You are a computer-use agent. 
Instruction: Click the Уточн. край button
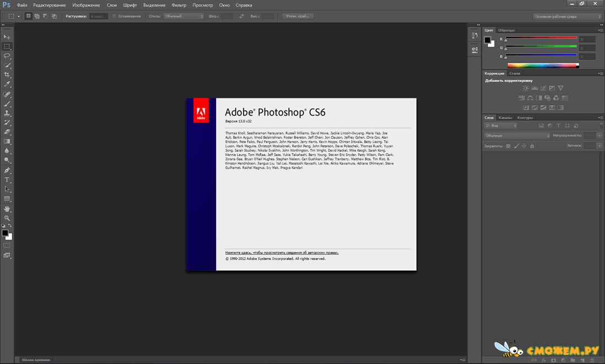(x=298, y=16)
